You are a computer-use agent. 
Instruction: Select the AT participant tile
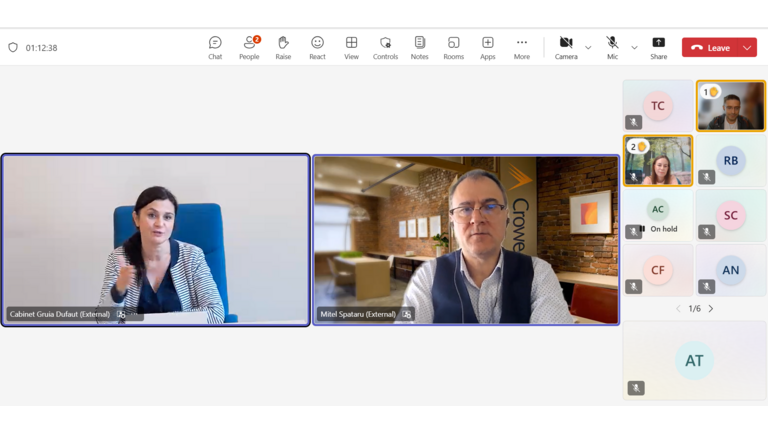pyautogui.click(x=694, y=361)
